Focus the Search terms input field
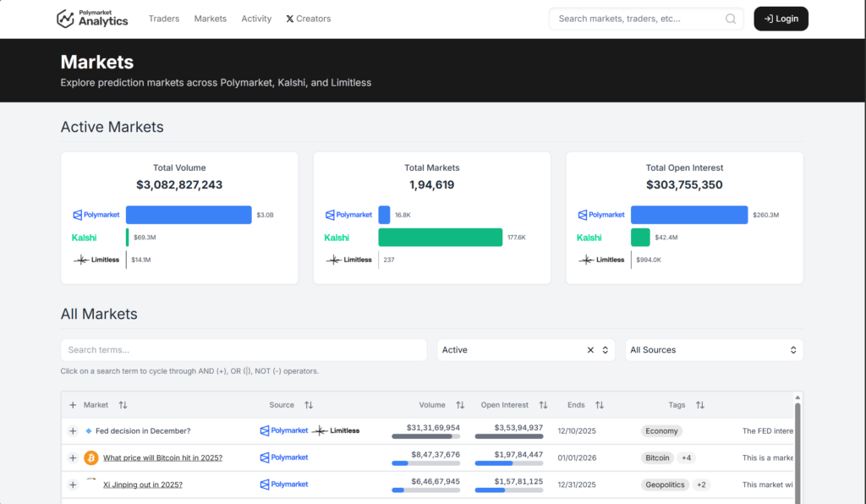 244,350
